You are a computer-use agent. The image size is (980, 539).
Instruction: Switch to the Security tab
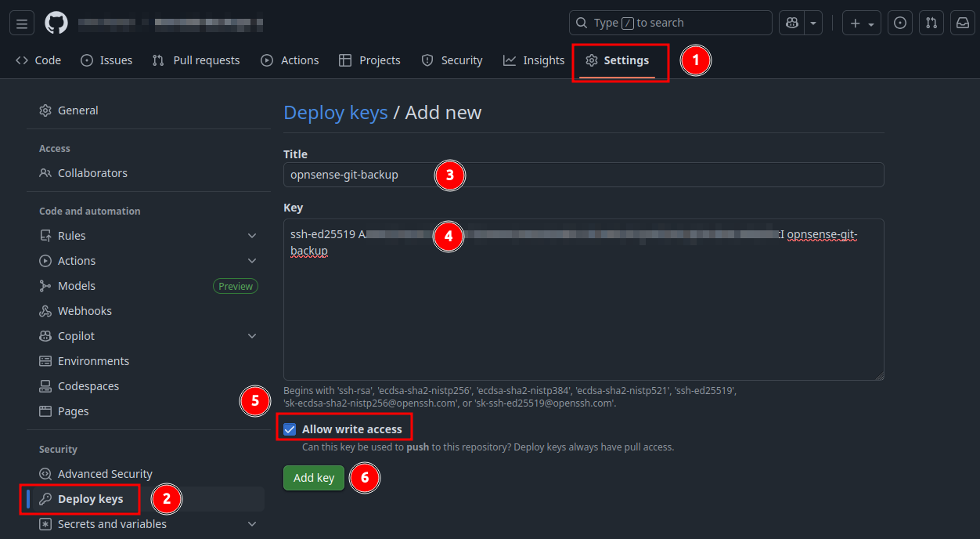[x=460, y=60]
